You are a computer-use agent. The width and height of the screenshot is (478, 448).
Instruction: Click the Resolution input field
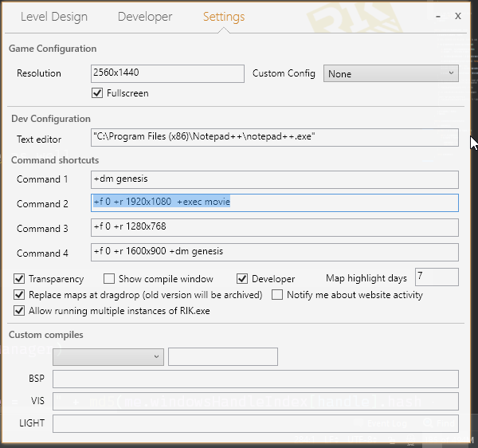pyautogui.click(x=167, y=73)
